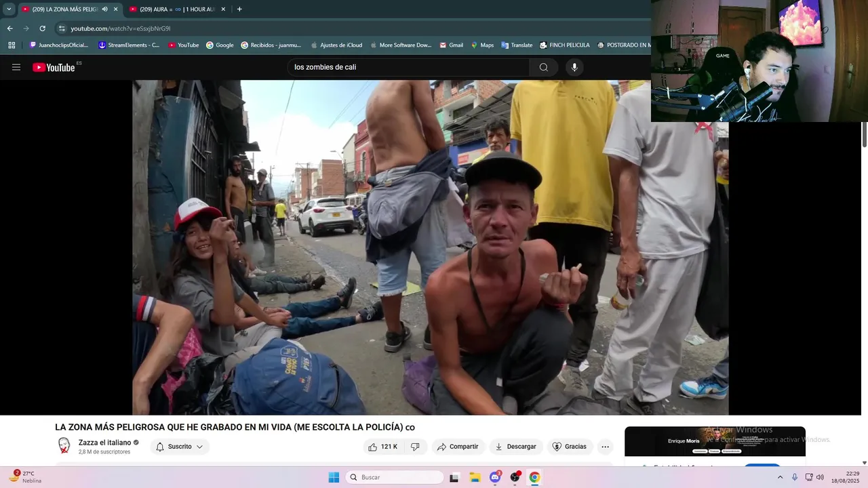Dislike the video with the thumbs-down button
This screenshot has height=488, width=868.
click(415, 447)
